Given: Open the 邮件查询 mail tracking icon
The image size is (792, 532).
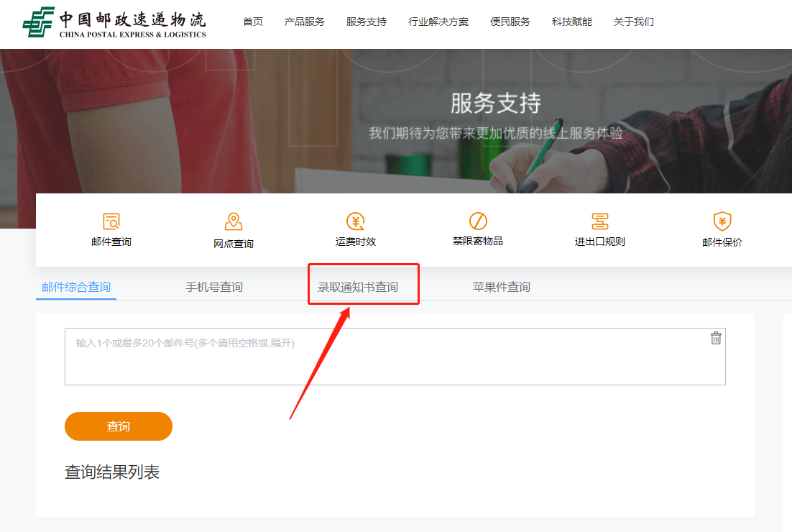Looking at the screenshot, I should tap(111, 221).
